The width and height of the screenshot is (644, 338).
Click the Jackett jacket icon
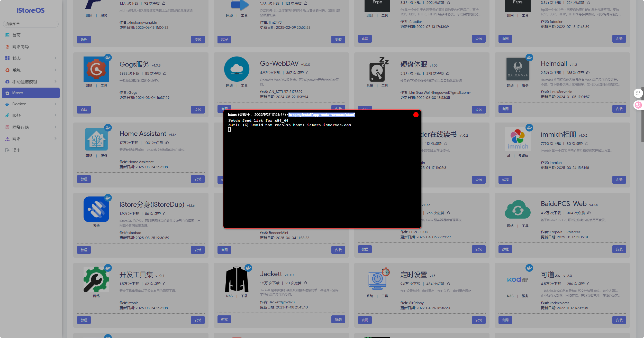[237, 279]
